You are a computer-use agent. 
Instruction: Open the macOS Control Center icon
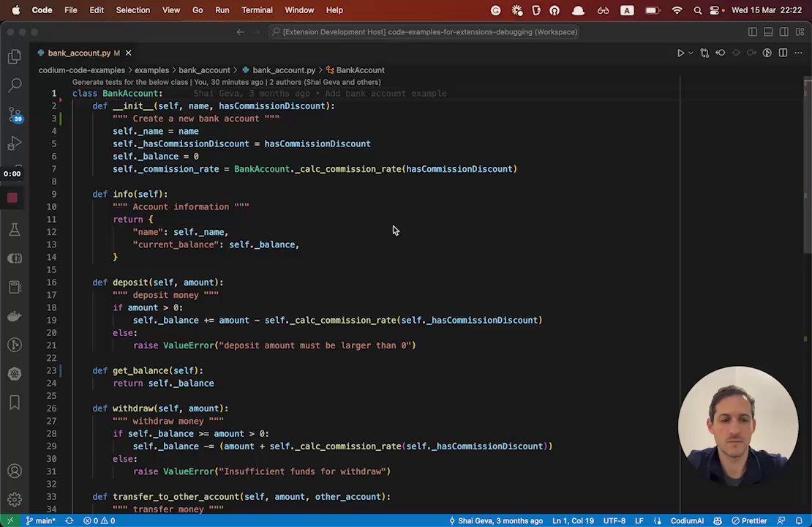(716, 10)
